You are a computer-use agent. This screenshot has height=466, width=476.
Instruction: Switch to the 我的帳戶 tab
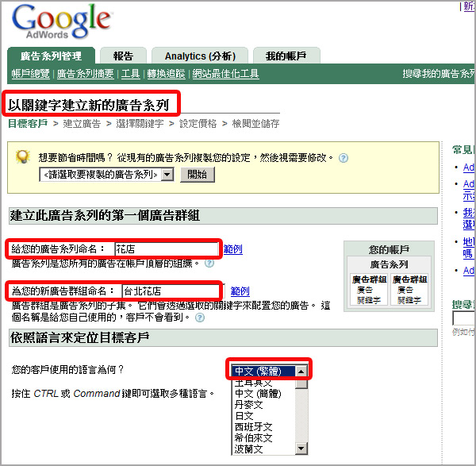(286, 56)
